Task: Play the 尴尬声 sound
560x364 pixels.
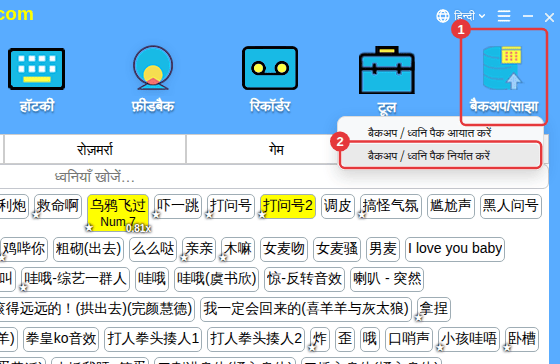Action: click(451, 206)
